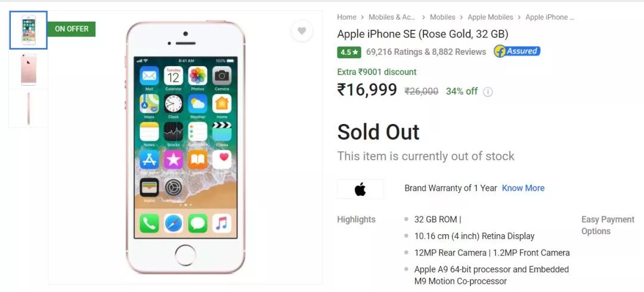Click Know More warranty link
The image size is (644, 292).
point(524,188)
